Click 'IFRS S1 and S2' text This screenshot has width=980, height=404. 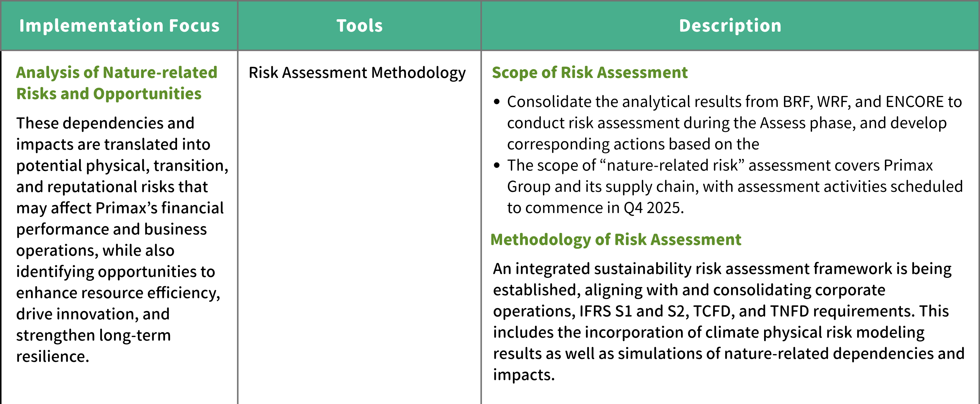pyautogui.click(x=631, y=311)
